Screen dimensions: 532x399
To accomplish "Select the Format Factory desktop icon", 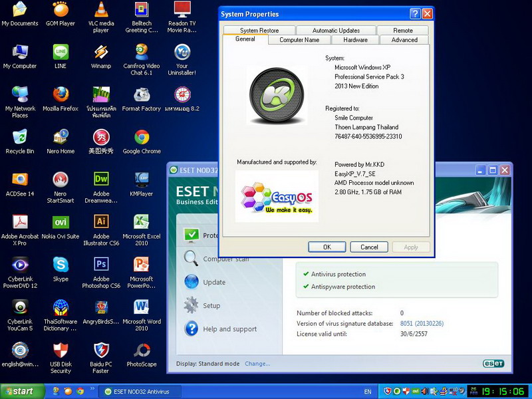I will pyautogui.click(x=142, y=94).
